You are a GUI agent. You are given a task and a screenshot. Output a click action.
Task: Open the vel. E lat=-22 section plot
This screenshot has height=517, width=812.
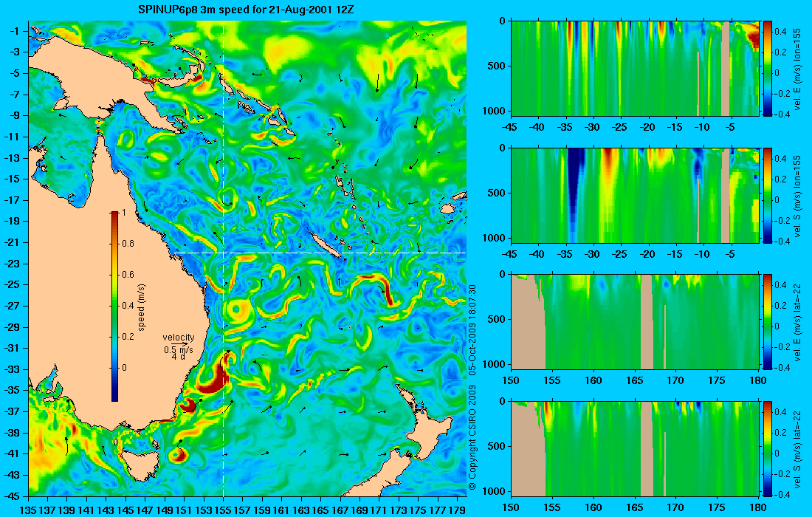[x=635, y=322]
